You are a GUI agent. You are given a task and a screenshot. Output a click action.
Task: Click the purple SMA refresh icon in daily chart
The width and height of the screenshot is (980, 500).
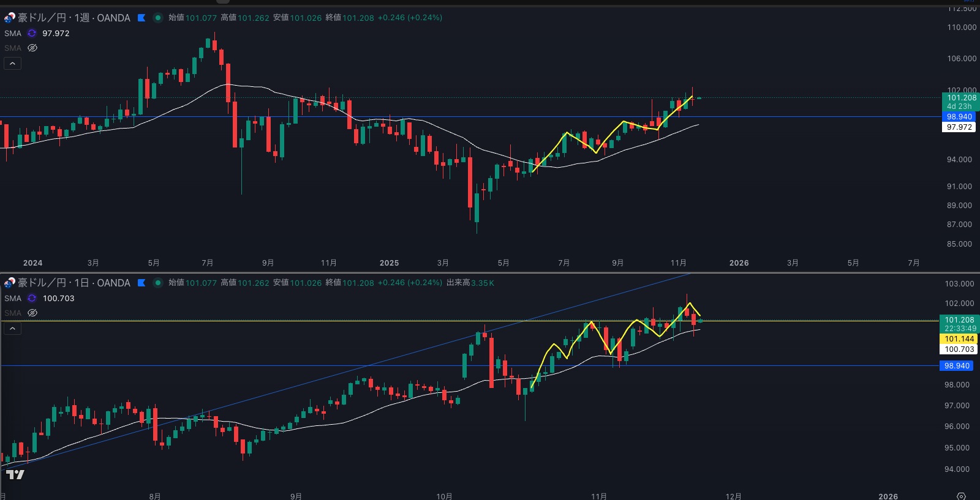[x=32, y=298]
